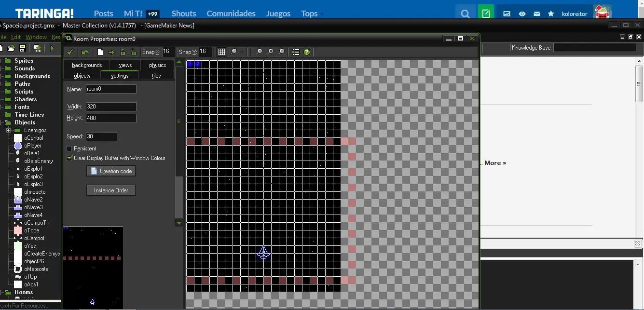The width and height of the screenshot is (644, 310).
Task: Click the Open project folder icon
Action: [x=11, y=48]
